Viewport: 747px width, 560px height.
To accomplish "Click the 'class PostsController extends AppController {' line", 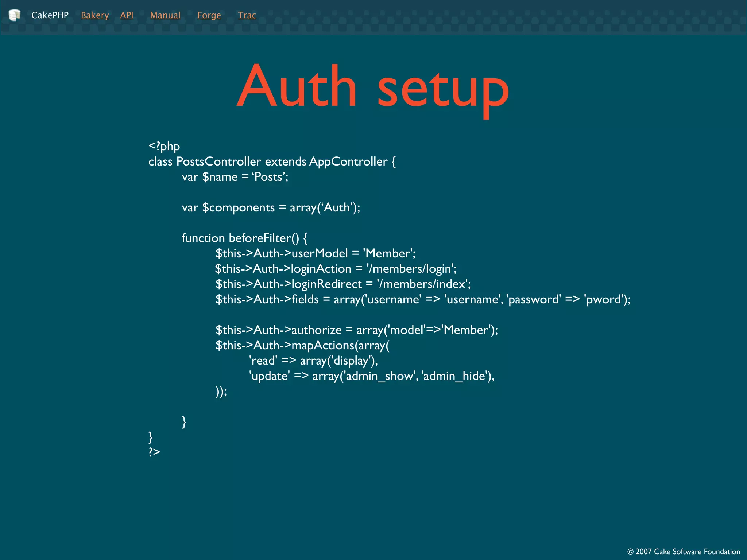I will (272, 162).
